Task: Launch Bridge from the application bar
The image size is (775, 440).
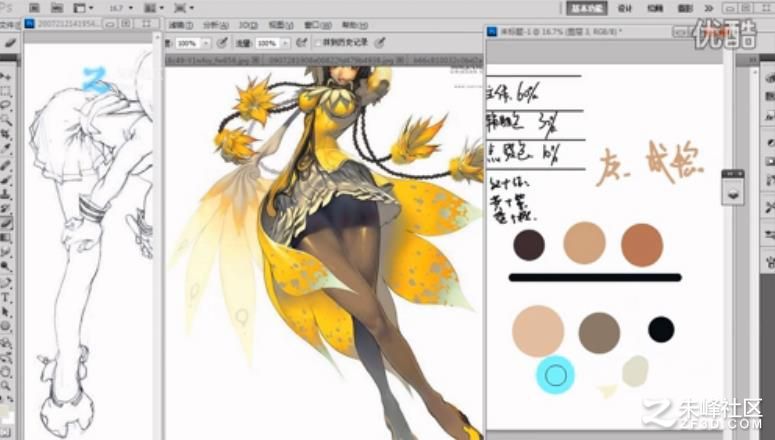Action: [34, 8]
